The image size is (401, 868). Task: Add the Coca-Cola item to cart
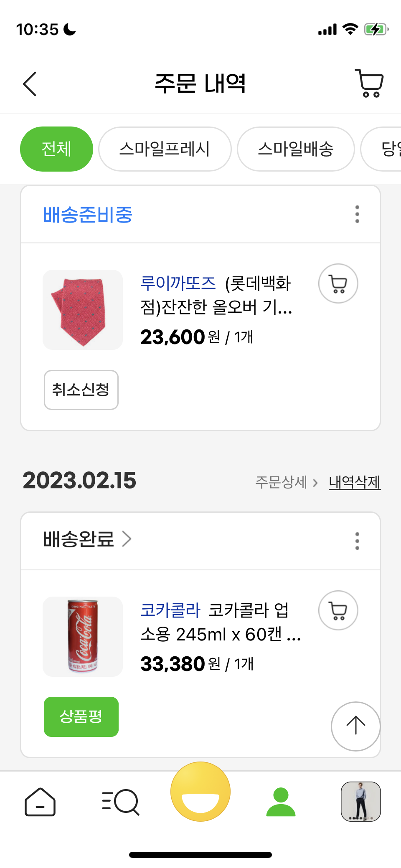click(x=338, y=610)
